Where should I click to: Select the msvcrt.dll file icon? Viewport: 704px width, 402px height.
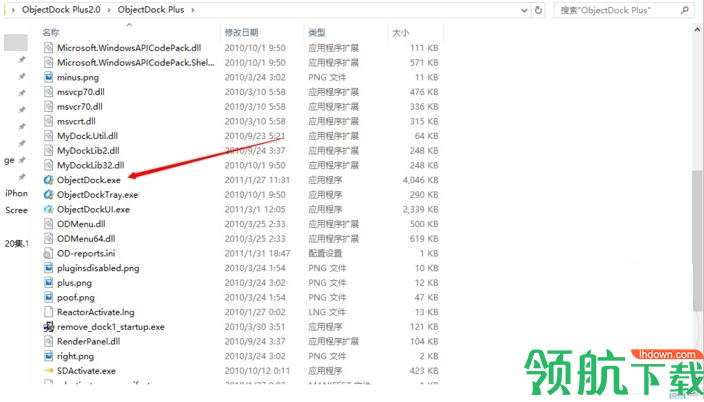(48, 121)
